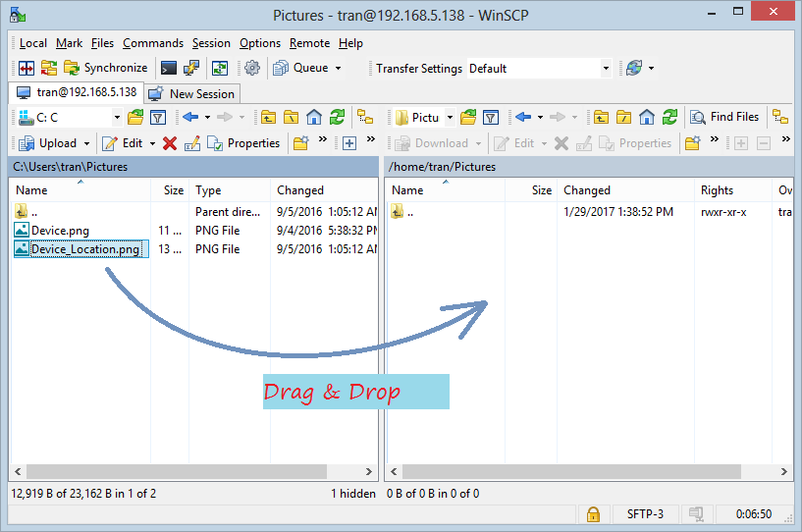
Task: Click the Upload button
Action: click(47, 143)
